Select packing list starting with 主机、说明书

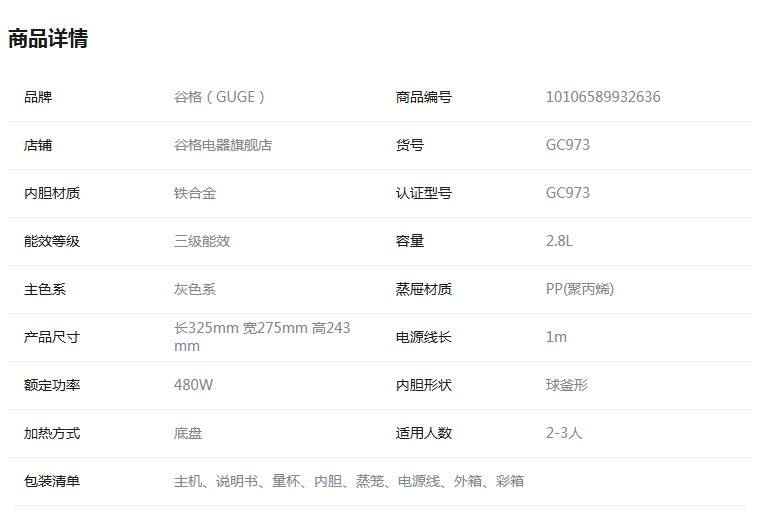(349, 482)
